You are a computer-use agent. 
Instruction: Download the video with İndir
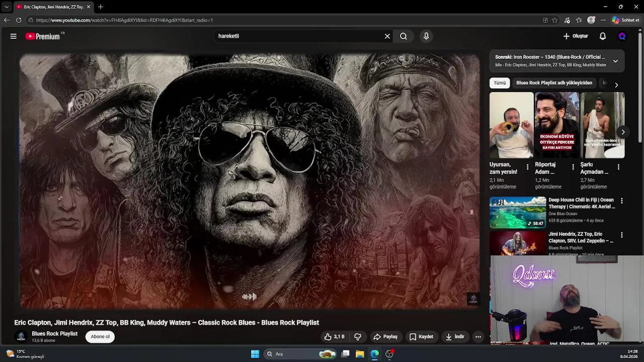(x=455, y=337)
